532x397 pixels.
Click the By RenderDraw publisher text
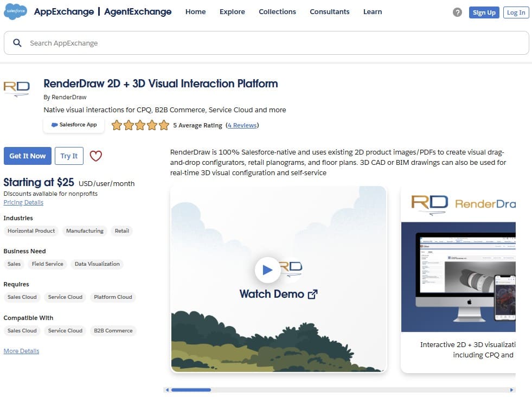(65, 98)
